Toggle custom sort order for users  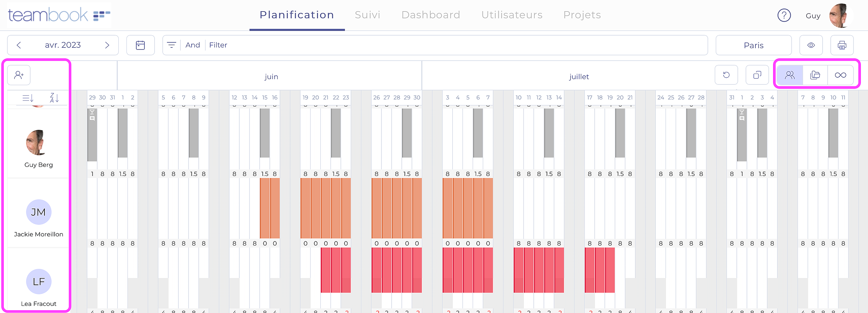[x=28, y=98]
